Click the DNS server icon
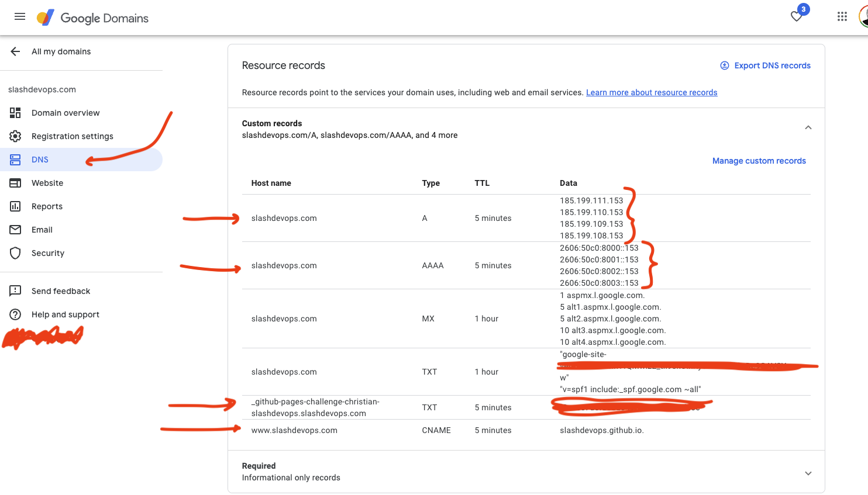868x495 pixels. coord(15,160)
